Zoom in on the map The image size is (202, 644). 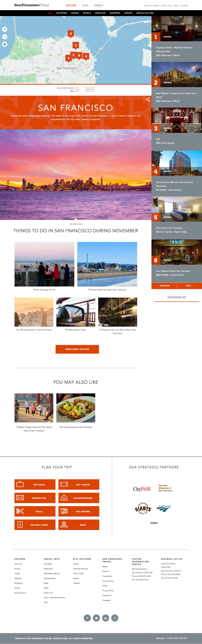click(4, 29)
